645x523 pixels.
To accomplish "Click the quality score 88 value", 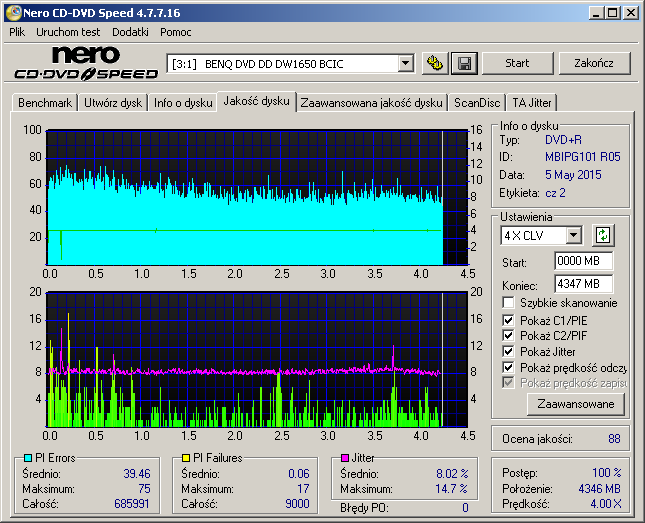I will coord(614,439).
